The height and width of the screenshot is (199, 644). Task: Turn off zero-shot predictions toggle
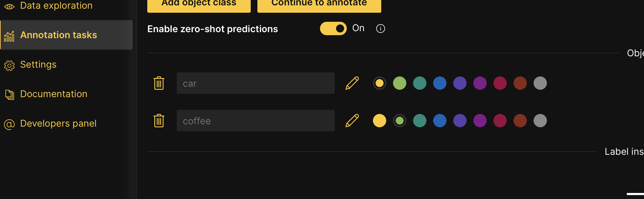(x=333, y=28)
